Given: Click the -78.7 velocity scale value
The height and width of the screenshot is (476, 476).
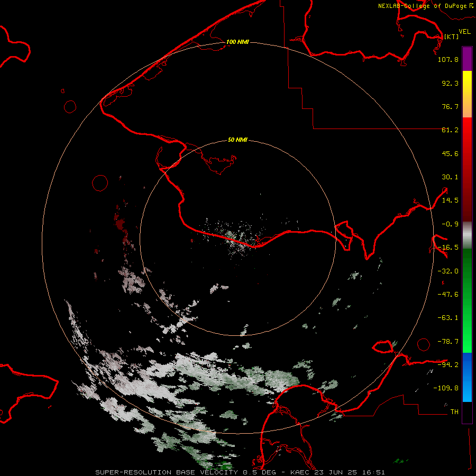Looking at the screenshot, I should coord(448,342).
